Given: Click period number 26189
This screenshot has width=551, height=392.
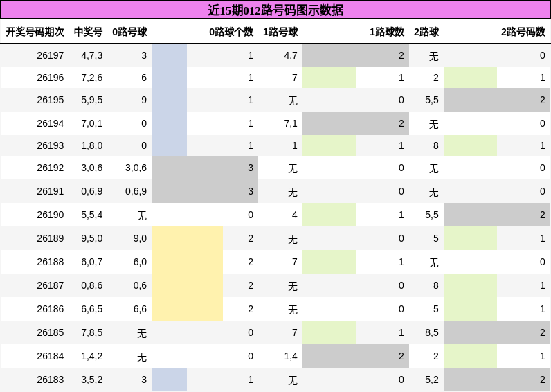Looking at the screenshot, I should pos(51,238).
